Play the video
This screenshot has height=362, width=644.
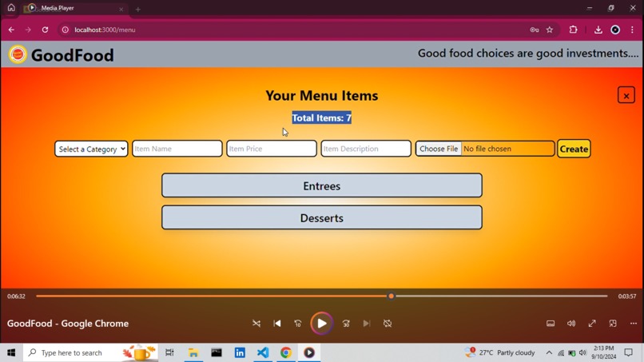tap(321, 324)
